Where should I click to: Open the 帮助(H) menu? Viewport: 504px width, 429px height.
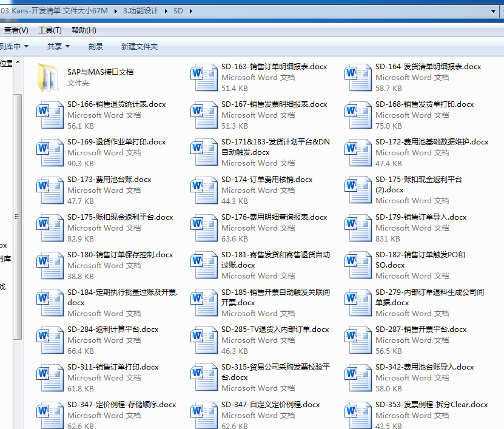pos(84,30)
